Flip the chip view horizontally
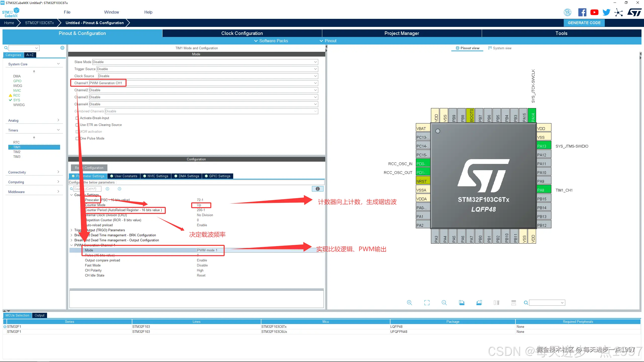Viewport: 644px width, 362px height. (x=496, y=303)
